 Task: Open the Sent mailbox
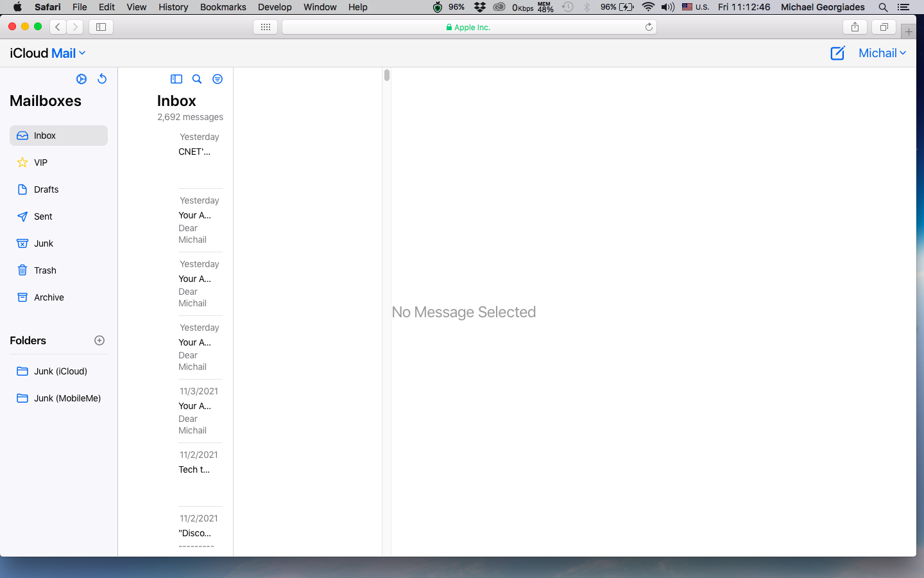(58, 216)
